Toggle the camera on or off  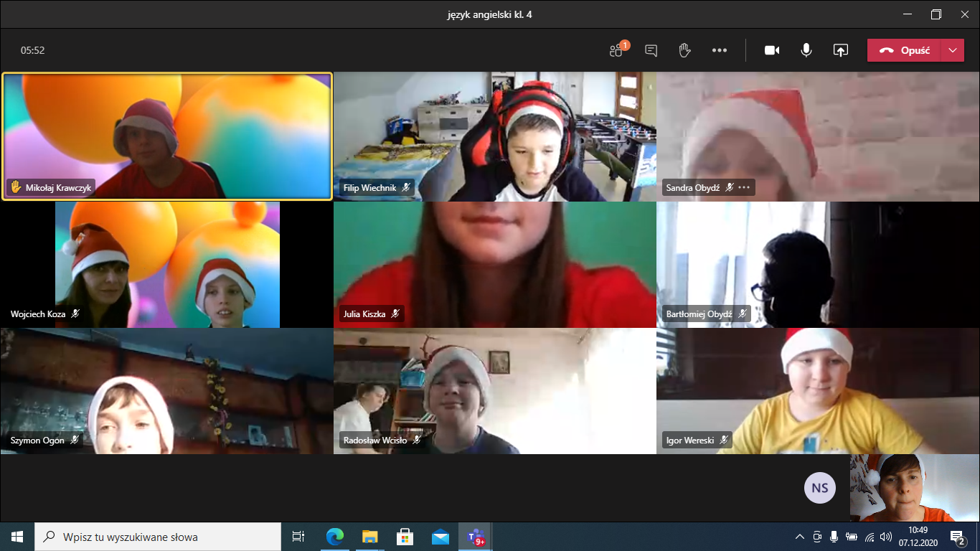tap(772, 50)
